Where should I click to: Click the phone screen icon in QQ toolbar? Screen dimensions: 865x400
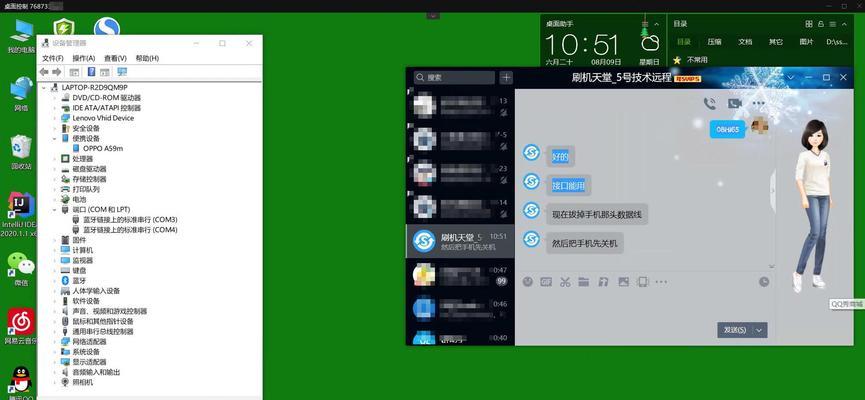642,282
